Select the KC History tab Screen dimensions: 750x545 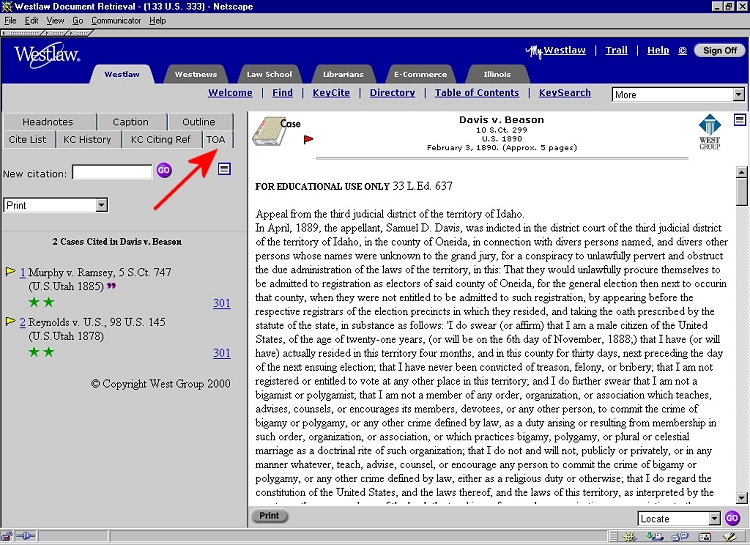pos(87,139)
